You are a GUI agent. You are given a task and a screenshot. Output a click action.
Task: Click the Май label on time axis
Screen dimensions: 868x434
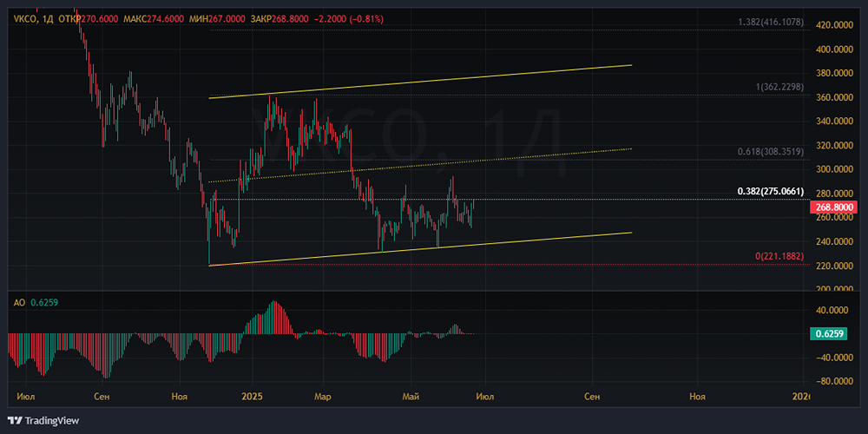click(411, 397)
